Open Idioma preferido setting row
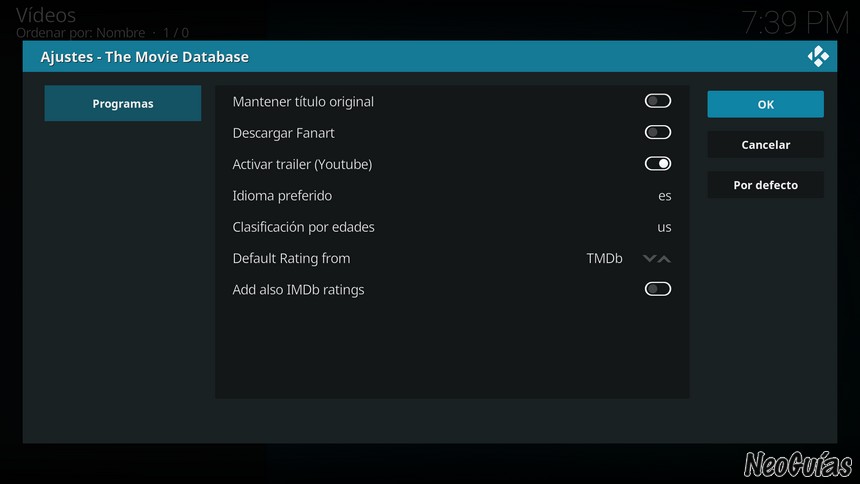Image resolution: width=860 pixels, height=484 pixels. click(452, 195)
